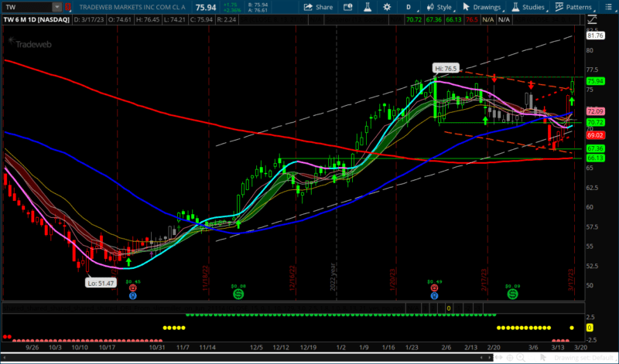Click the blue lightbulb icon under $0.45
619x364 pixels.
[133, 295]
